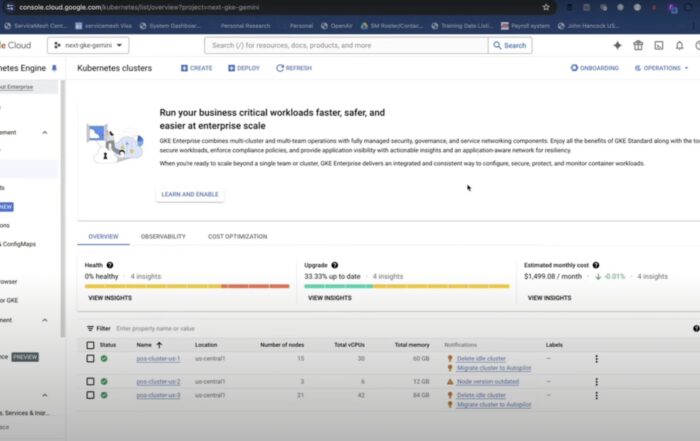Click the gift box free trial icon

coord(638,45)
